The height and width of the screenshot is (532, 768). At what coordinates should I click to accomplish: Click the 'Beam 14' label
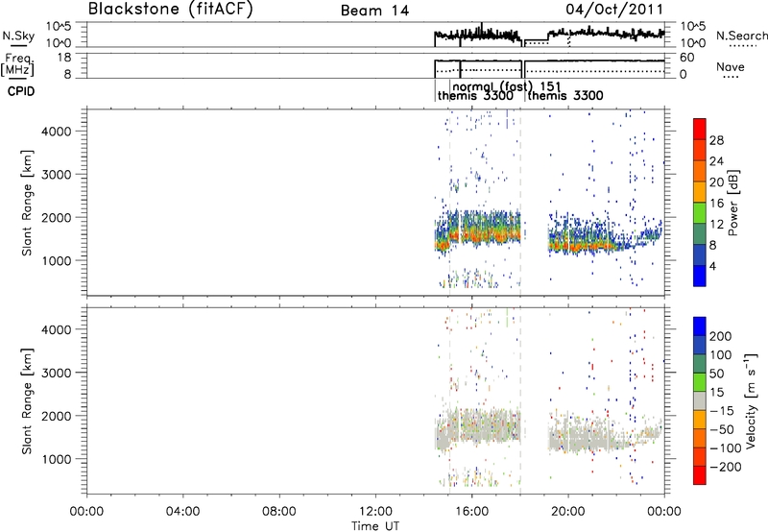click(x=374, y=11)
